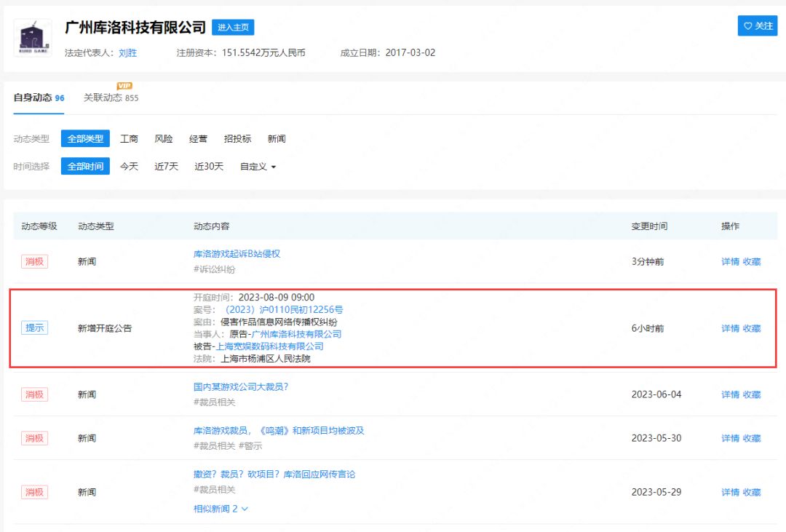Viewport: 786px width, 532px height.
Task: Filter time by 今天
Action: point(129,166)
